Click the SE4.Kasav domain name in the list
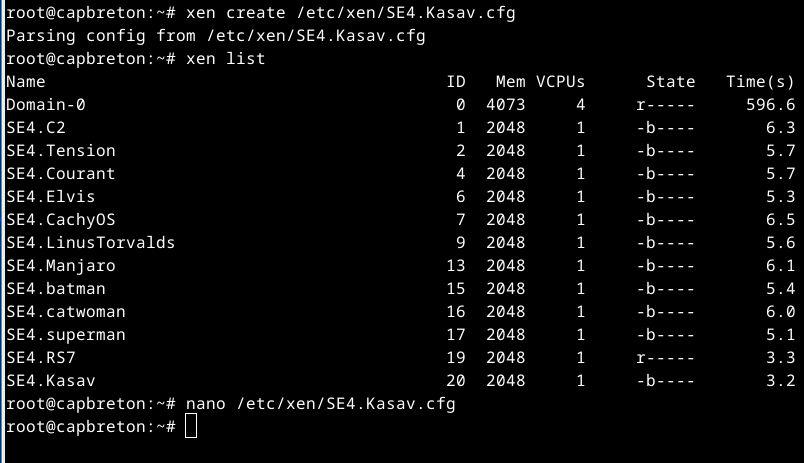The image size is (804, 463). (x=50, y=381)
